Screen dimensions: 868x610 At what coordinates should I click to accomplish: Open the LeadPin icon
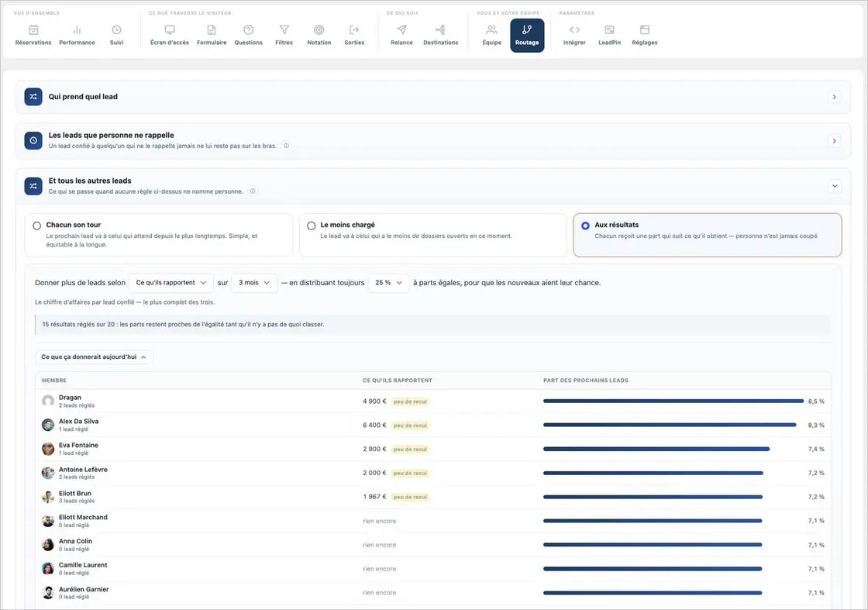click(x=609, y=30)
